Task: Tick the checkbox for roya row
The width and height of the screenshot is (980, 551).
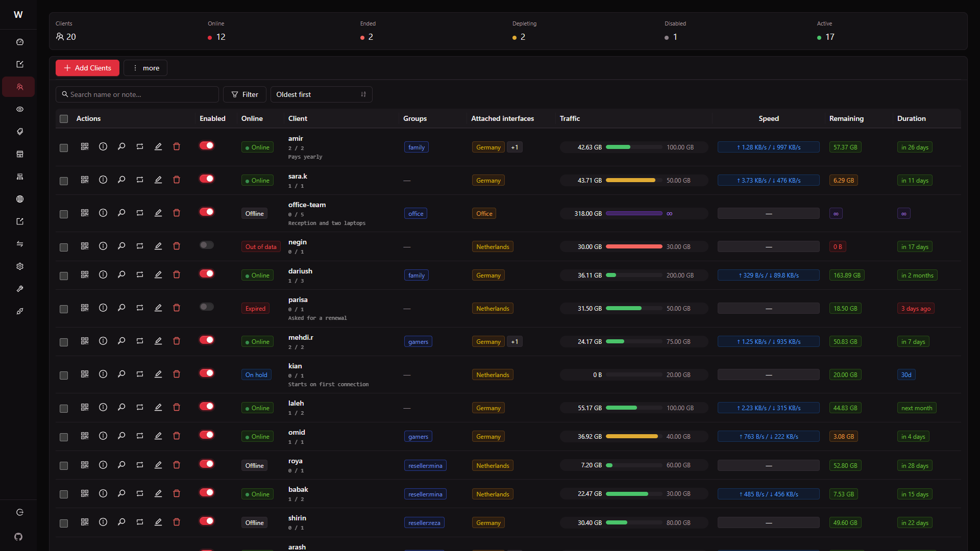Action: pyautogui.click(x=64, y=466)
